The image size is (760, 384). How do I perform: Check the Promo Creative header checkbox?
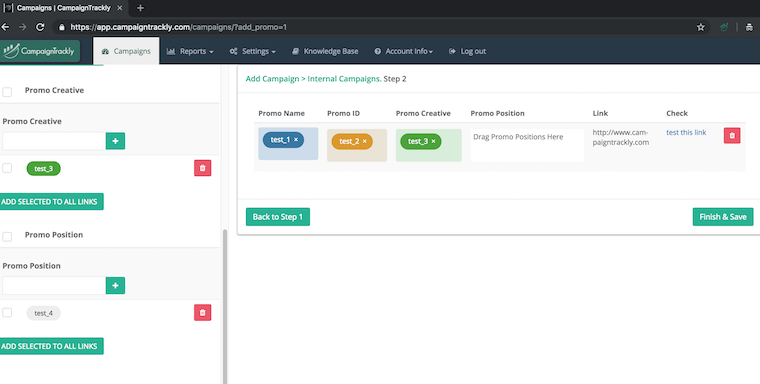pos(7,92)
